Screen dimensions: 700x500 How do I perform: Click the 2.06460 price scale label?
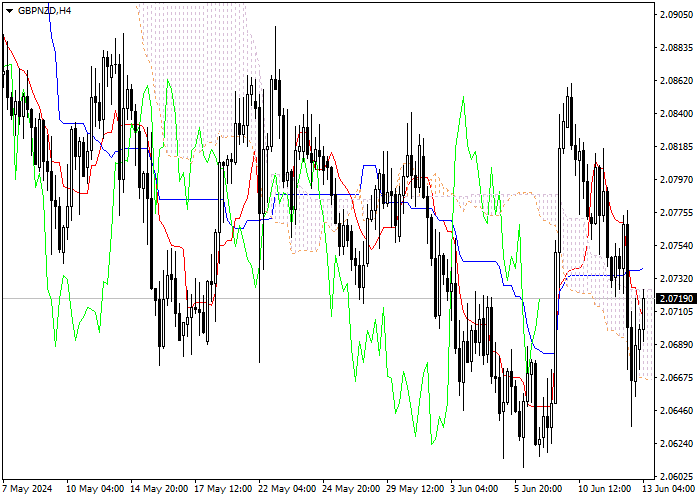pyautogui.click(x=676, y=411)
